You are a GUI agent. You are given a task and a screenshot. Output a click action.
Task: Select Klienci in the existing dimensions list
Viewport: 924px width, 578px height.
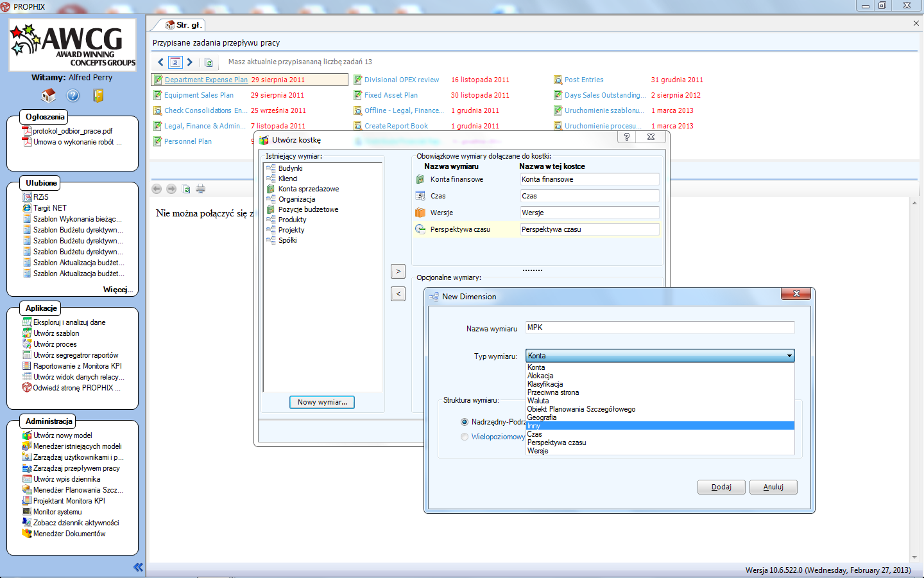click(288, 179)
